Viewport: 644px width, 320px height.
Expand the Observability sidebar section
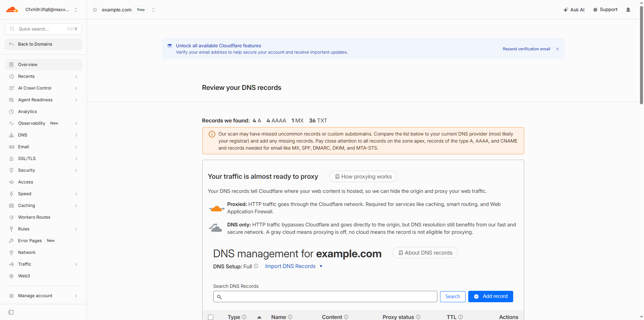coord(43,123)
